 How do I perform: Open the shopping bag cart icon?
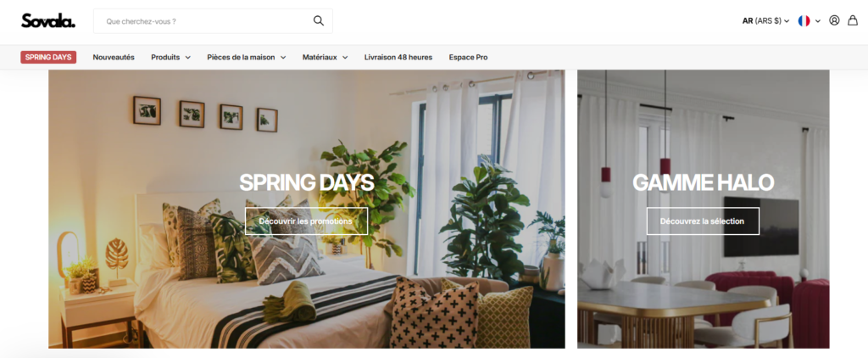853,20
